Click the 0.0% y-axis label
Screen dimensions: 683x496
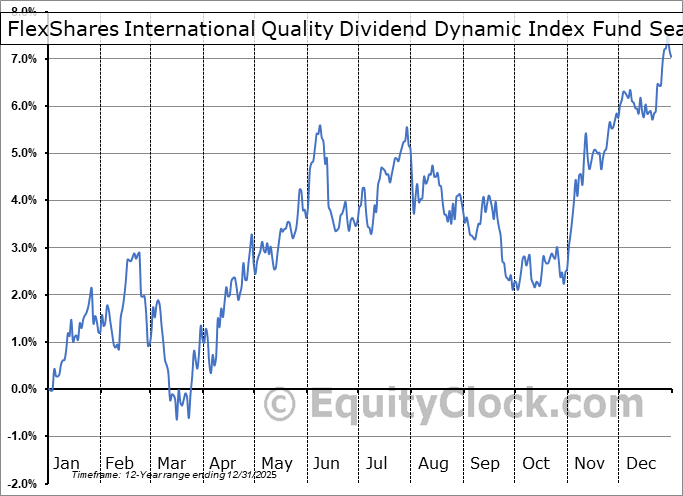pyautogui.click(x=23, y=389)
